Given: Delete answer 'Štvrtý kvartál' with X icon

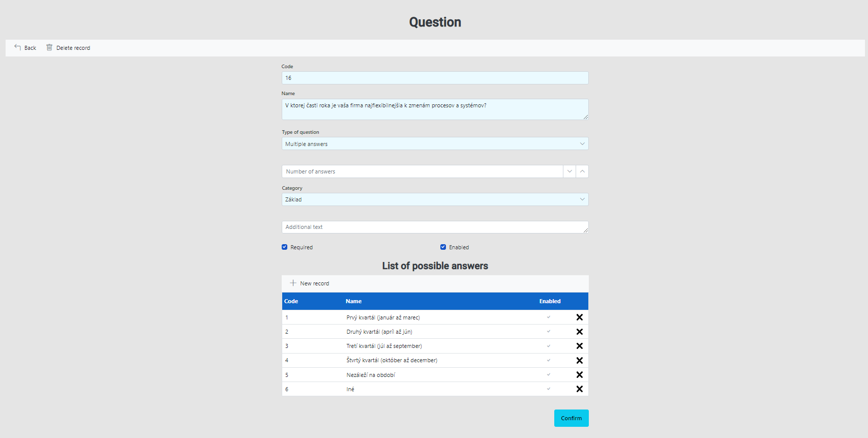Looking at the screenshot, I should pyautogui.click(x=579, y=360).
